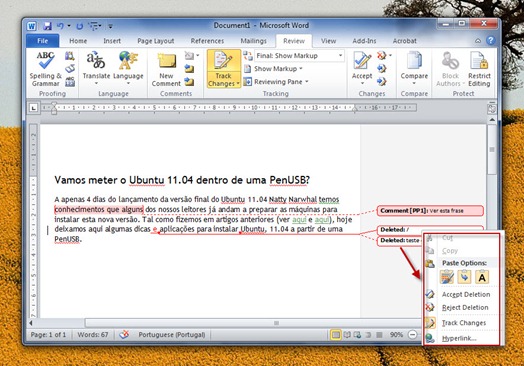Switch to Print Layout view in status bar
This screenshot has width=524, height=366.
[336, 335]
